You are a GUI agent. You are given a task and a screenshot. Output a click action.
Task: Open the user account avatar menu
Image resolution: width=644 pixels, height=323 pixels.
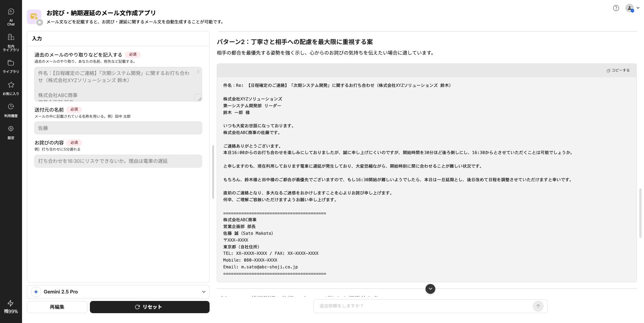(x=630, y=8)
